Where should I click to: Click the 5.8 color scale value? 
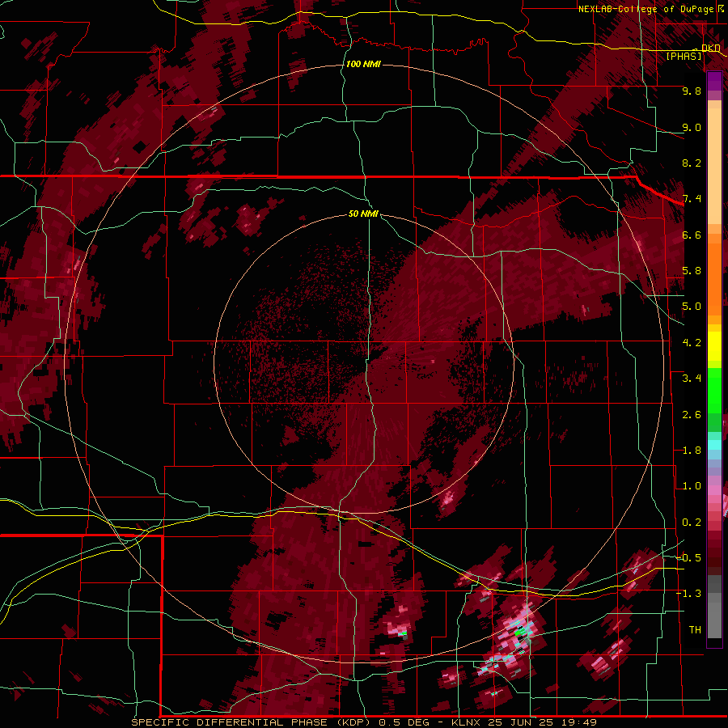pos(692,271)
